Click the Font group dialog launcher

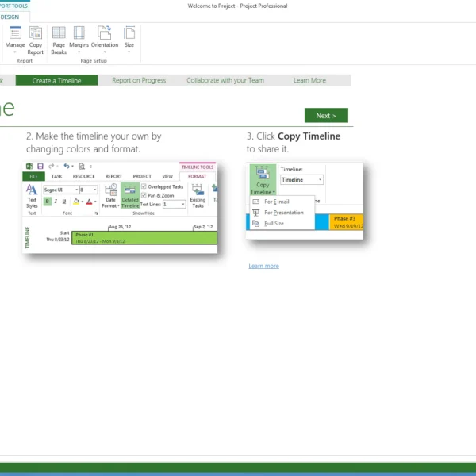point(96,213)
